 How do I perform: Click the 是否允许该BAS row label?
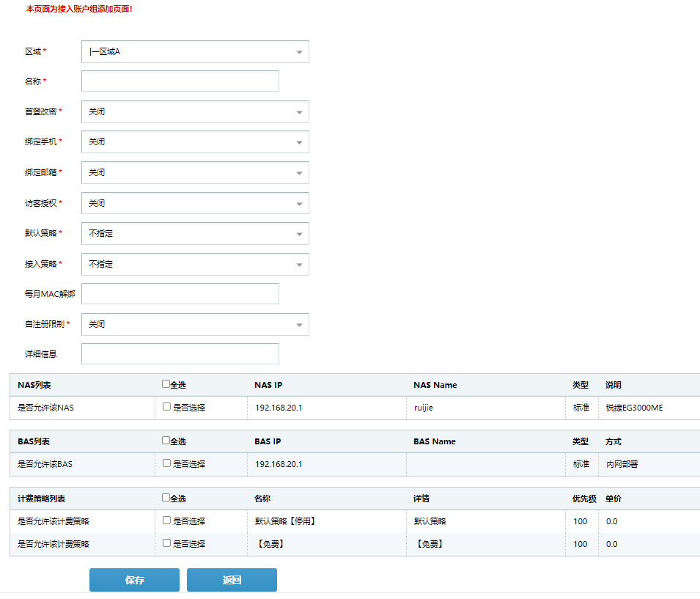pos(45,465)
